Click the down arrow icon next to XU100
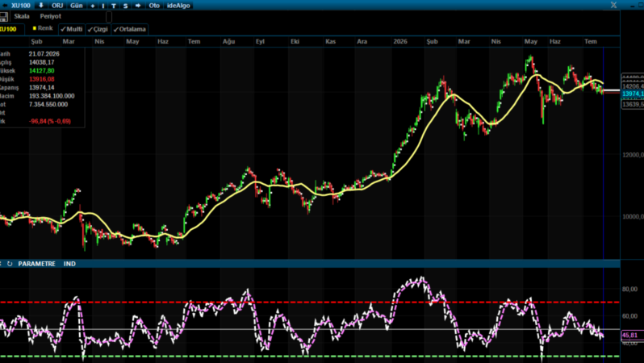 coord(41,6)
